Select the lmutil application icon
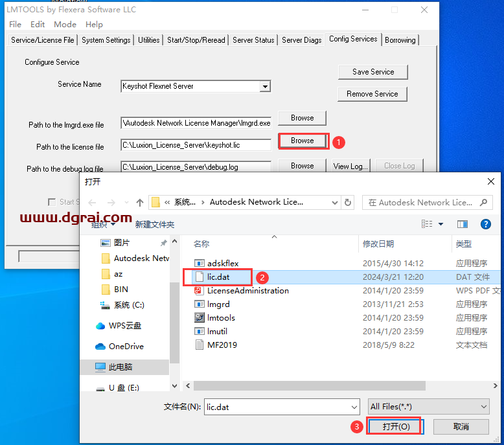 tap(200, 331)
